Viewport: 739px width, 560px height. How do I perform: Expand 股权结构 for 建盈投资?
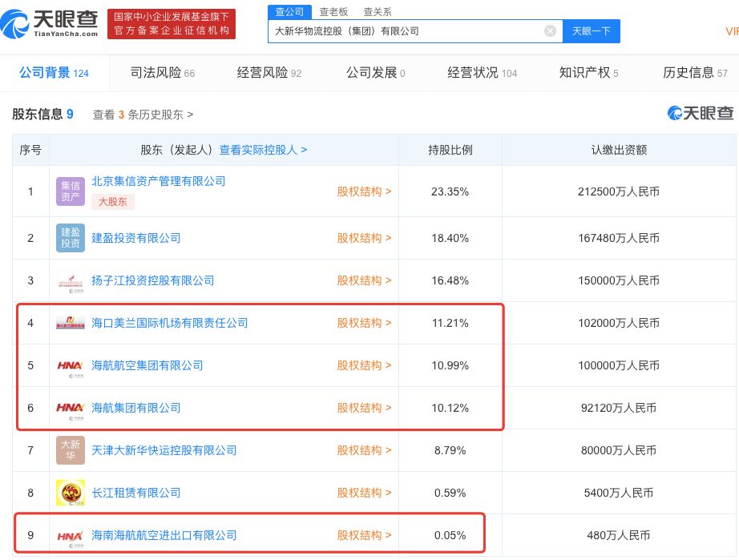[x=365, y=238]
